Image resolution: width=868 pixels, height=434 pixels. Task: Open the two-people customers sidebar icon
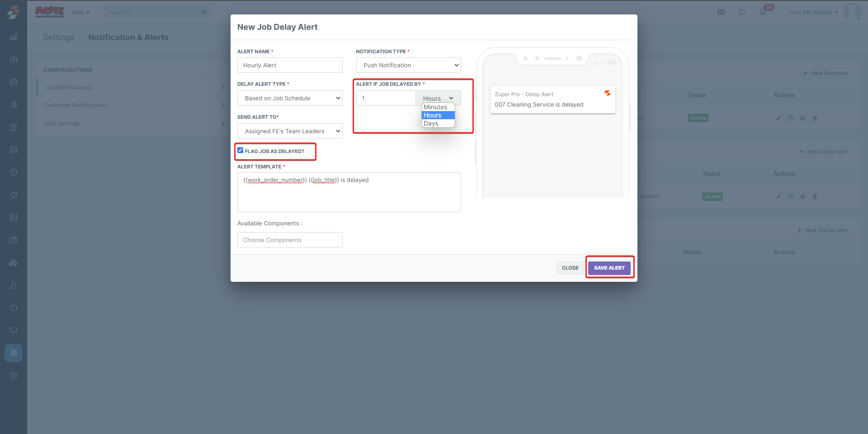point(14,105)
